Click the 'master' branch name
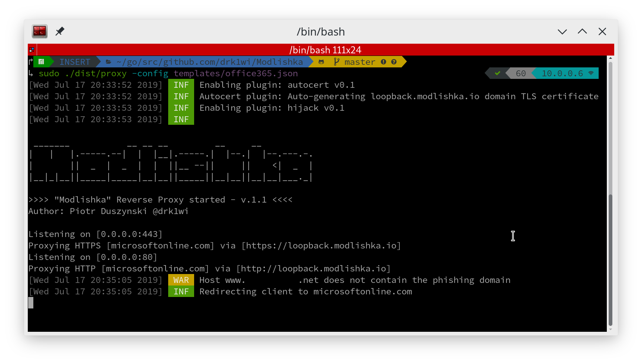The image size is (642, 364). click(360, 62)
